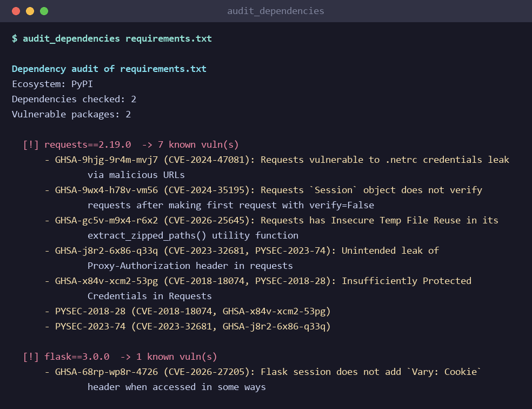
Task: Click advisory GHSA-j8r2-6x86-q33q with description
Action: (242, 251)
